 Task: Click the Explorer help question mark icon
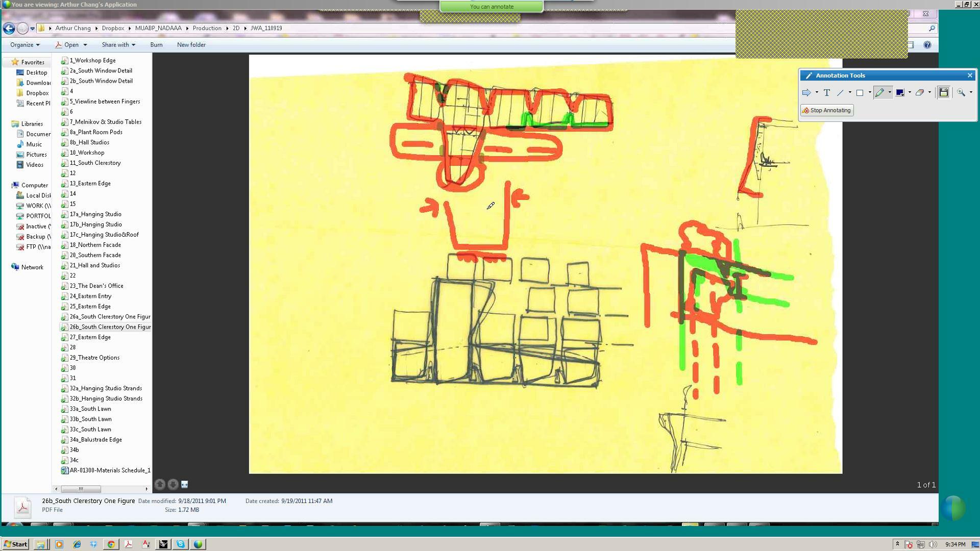coord(927,45)
